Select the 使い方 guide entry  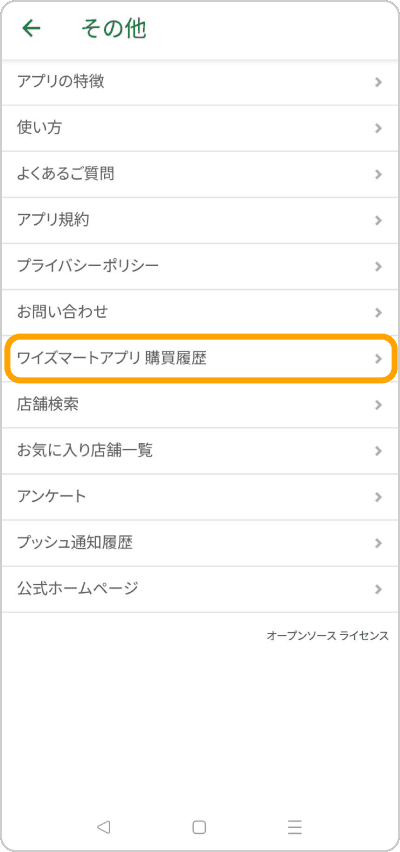click(x=200, y=128)
